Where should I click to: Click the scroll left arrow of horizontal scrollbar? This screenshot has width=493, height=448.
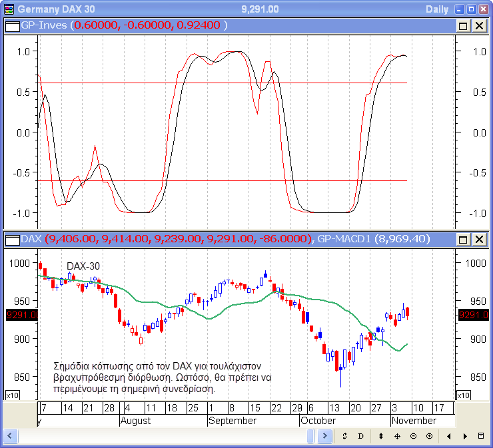coord(11,436)
